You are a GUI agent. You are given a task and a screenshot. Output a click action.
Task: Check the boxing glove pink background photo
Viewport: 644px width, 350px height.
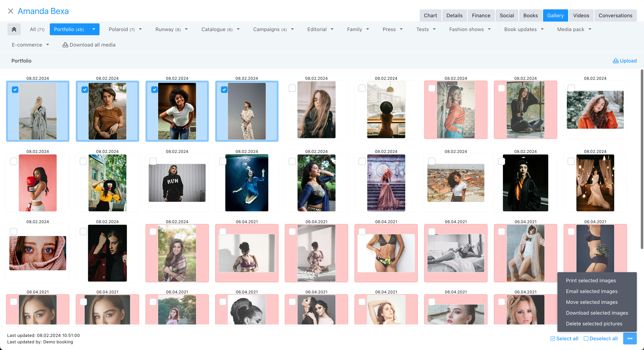pyautogui.click(x=14, y=162)
